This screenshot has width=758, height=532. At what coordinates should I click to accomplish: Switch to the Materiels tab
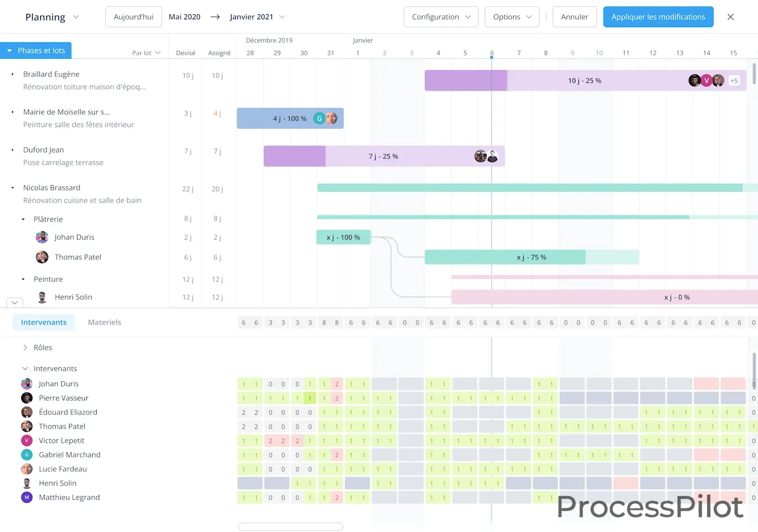tap(104, 322)
